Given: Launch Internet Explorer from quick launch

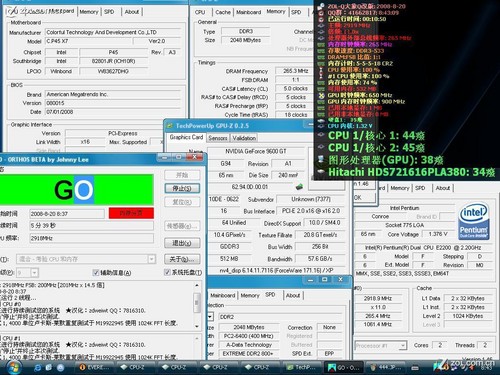Looking at the screenshot, I should [38, 367].
